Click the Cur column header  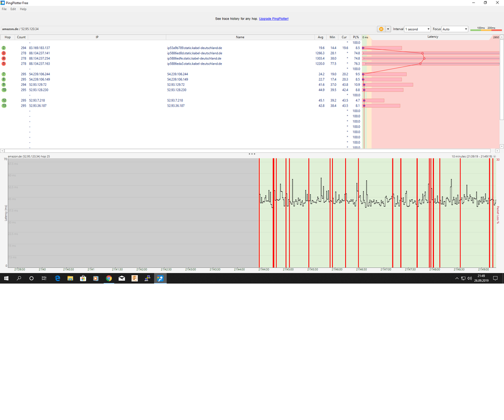[x=344, y=37]
